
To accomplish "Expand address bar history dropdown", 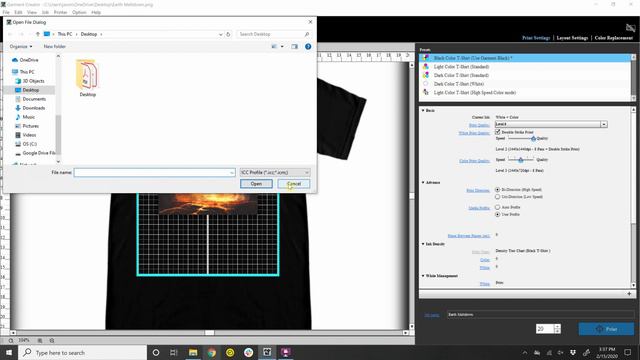I will (x=220, y=34).
